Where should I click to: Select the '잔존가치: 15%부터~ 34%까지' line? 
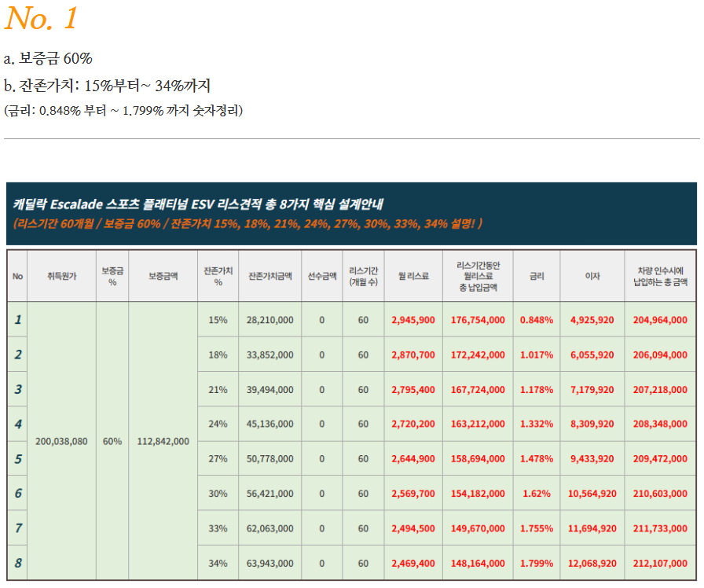pos(108,86)
